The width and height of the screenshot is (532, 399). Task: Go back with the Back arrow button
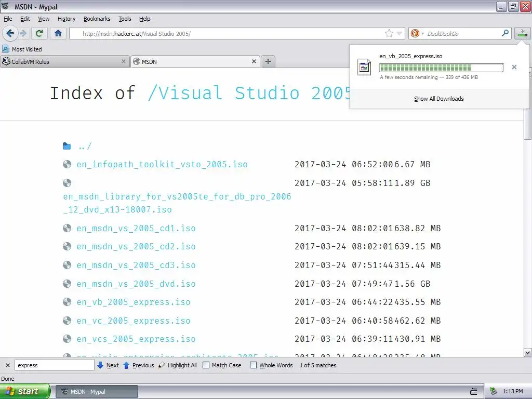pos(10,33)
